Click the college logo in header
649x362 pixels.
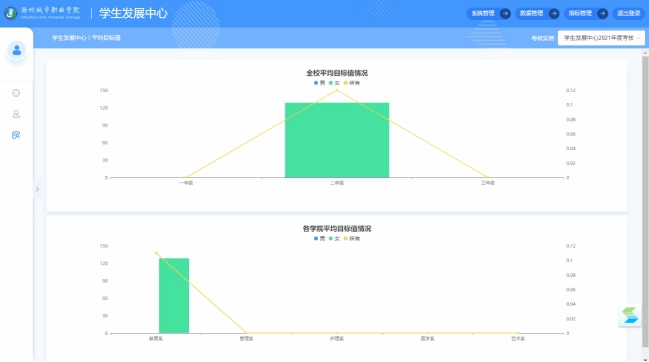11,13
